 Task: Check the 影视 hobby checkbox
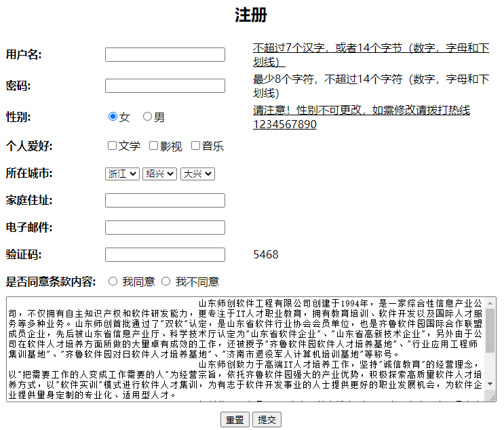pyautogui.click(x=154, y=146)
